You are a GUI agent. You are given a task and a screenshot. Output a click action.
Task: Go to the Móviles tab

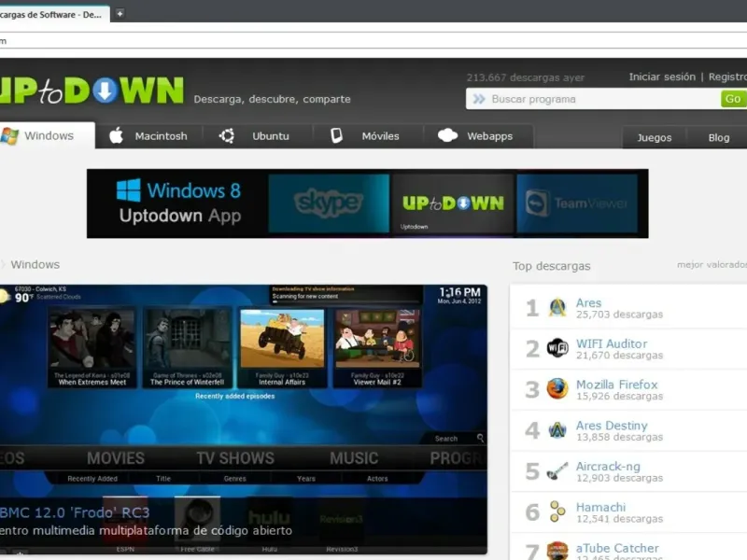pyautogui.click(x=368, y=136)
